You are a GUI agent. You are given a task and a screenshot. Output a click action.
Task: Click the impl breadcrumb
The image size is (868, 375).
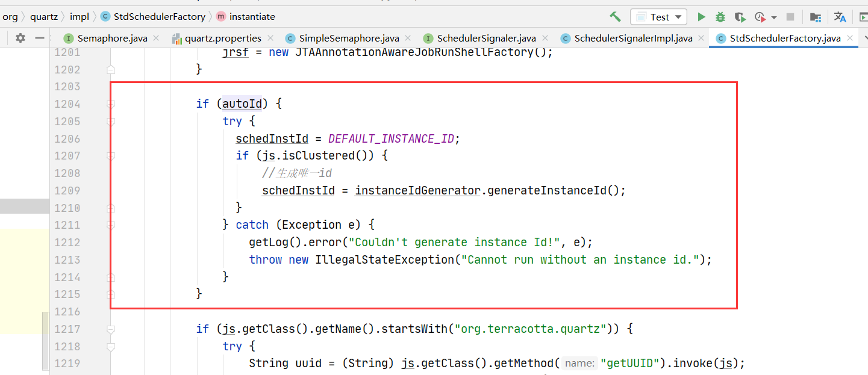79,17
